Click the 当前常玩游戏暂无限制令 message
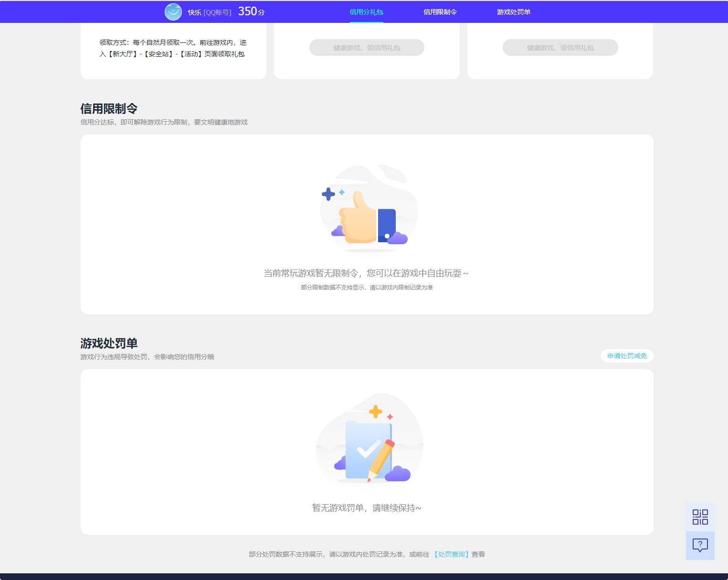This screenshot has width=728, height=580. [366, 273]
